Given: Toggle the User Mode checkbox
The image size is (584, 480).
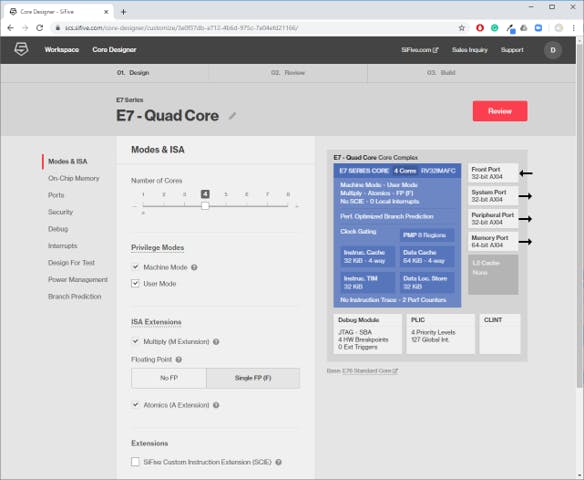Looking at the screenshot, I should click(135, 283).
